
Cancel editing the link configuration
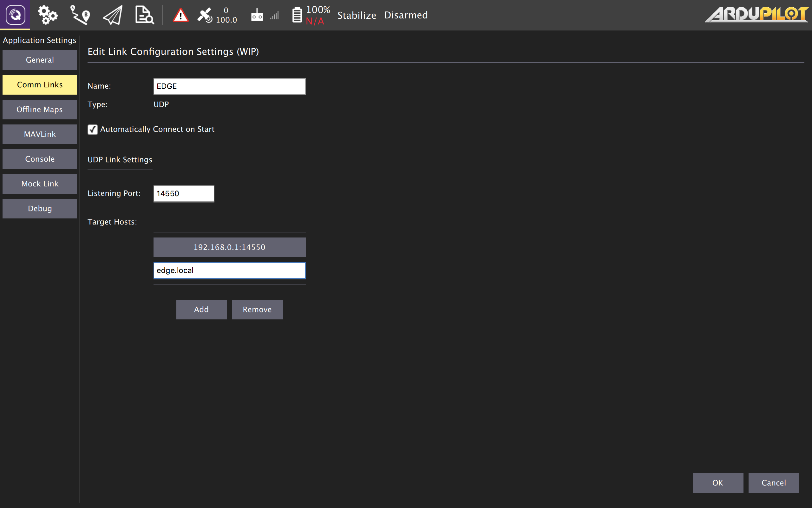tap(774, 483)
